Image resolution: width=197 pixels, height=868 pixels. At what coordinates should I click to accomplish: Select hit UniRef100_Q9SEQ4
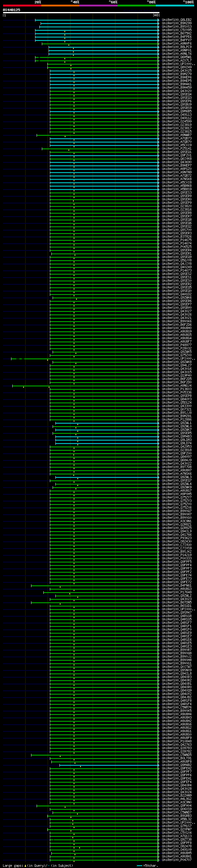tap(177, 94)
